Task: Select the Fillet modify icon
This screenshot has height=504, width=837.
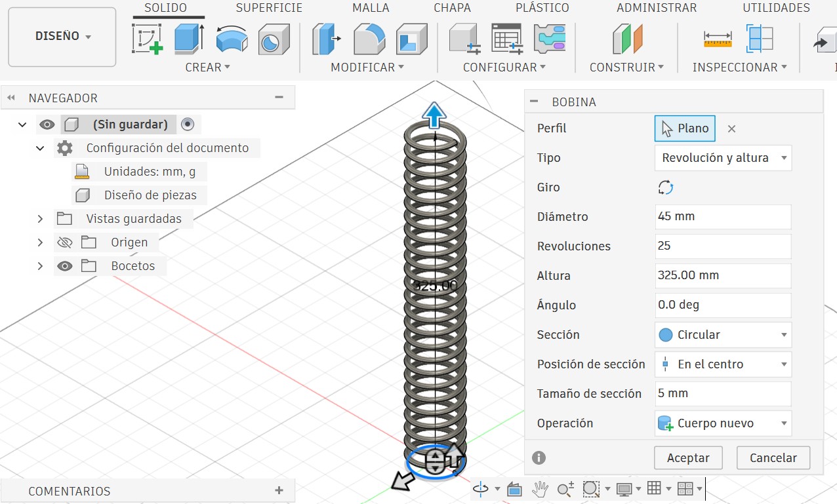Action: coord(369,39)
